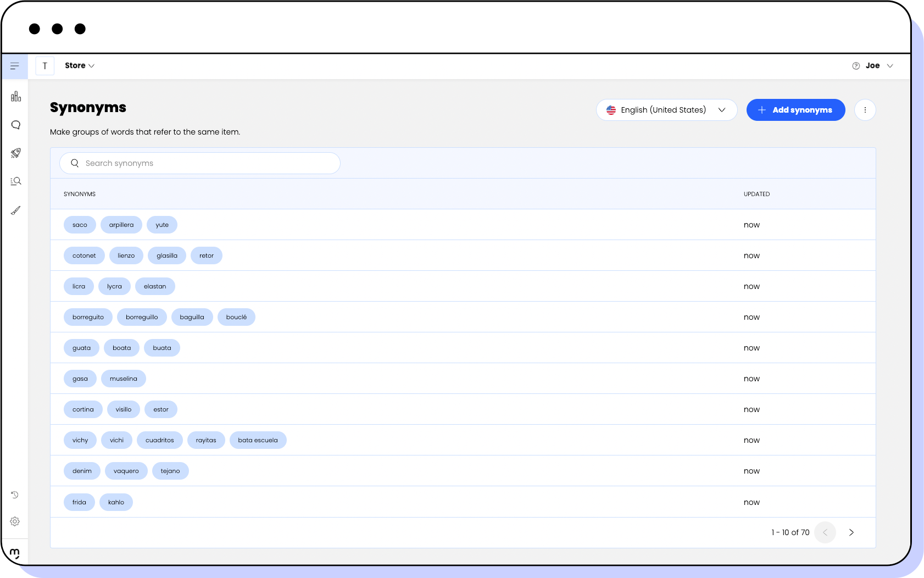Click updated time in the saco row
This screenshot has width=924, height=578.
coord(752,225)
